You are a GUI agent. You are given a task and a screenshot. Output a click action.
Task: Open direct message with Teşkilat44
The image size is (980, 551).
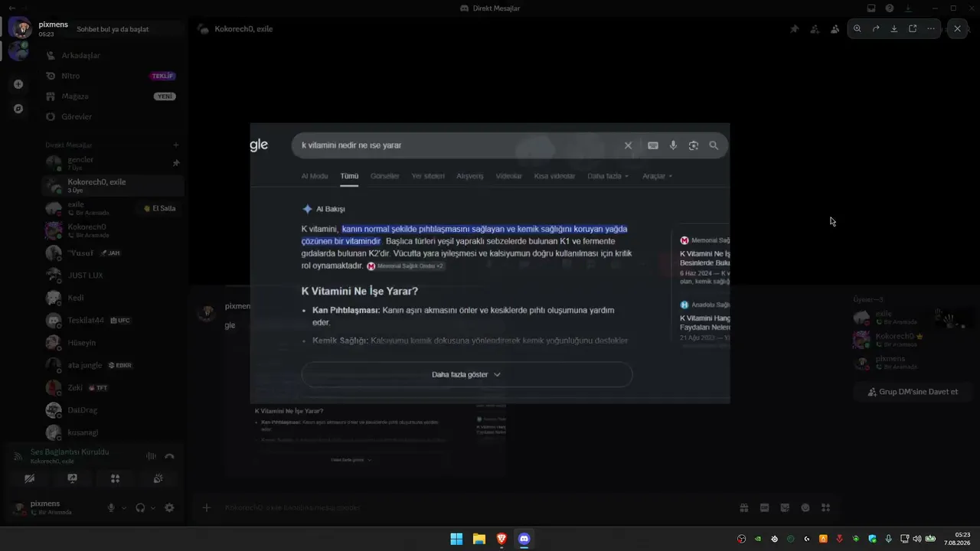[x=113, y=320]
